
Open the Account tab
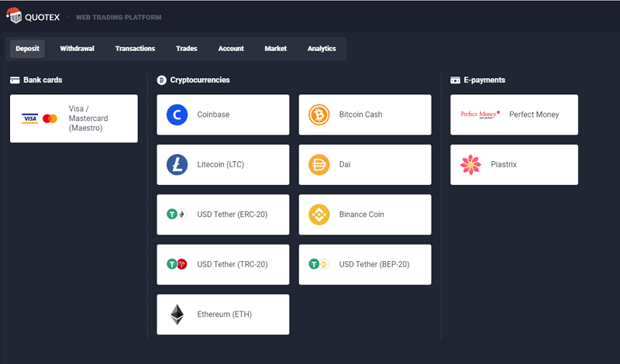point(231,49)
